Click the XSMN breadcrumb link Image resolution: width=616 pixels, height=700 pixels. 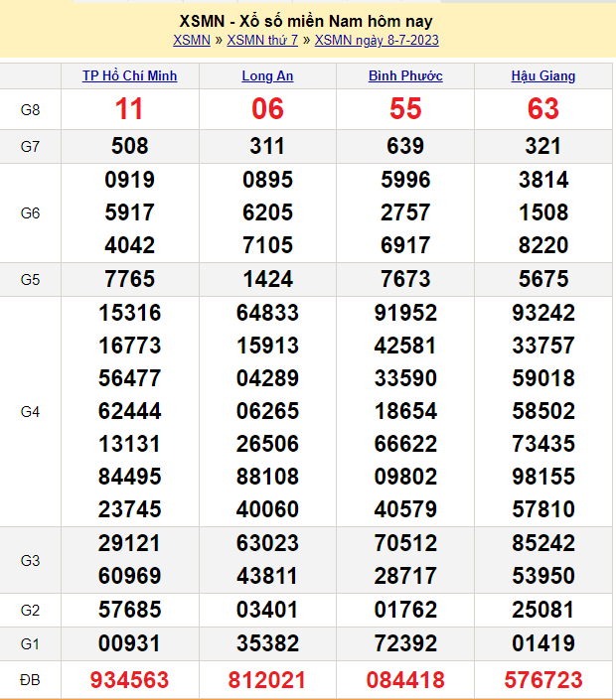(x=191, y=41)
